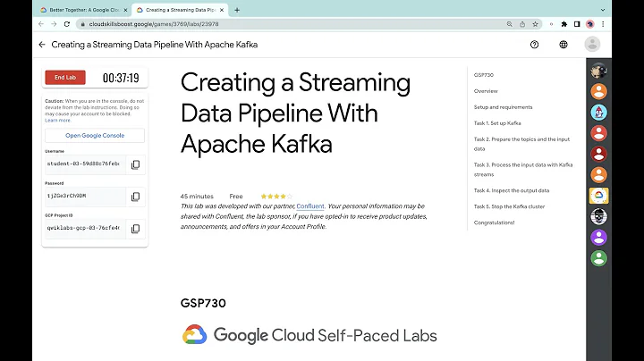Toggle the browser side panel icon
The height and width of the screenshot is (361, 644).
pos(577,24)
